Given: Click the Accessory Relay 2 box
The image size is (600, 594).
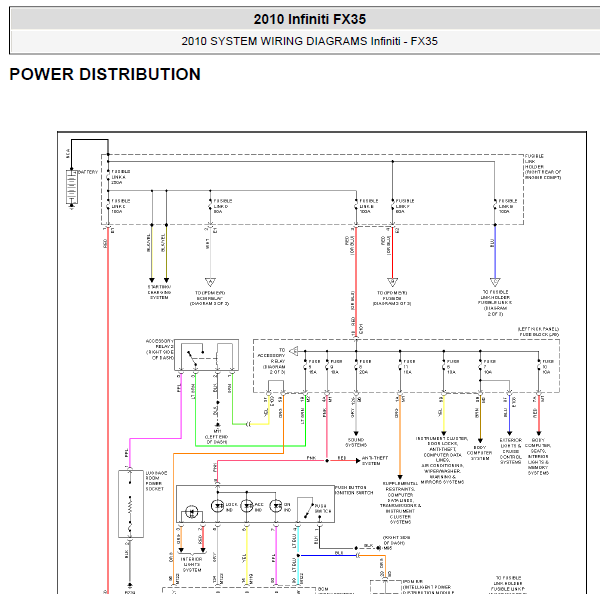Looking at the screenshot, I should pyautogui.click(x=207, y=355).
